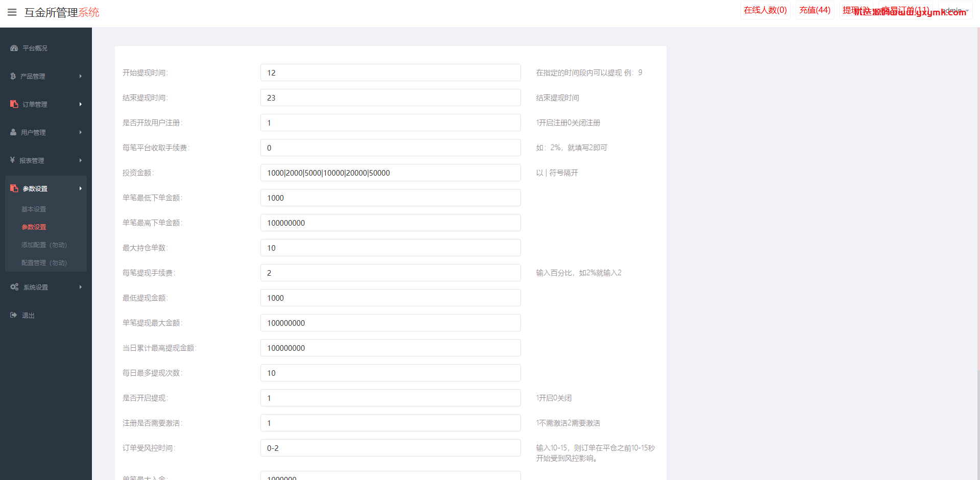Click the 单笔最高下单金额 field
Viewport: 980px width, 480px height.
[391, 223]
